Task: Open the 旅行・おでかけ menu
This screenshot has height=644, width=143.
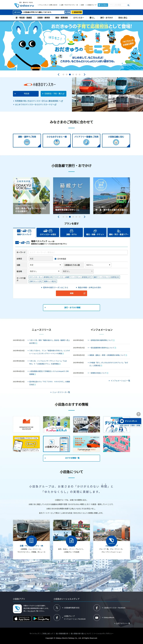Action: pyautogui.click(x=107, y=18)
